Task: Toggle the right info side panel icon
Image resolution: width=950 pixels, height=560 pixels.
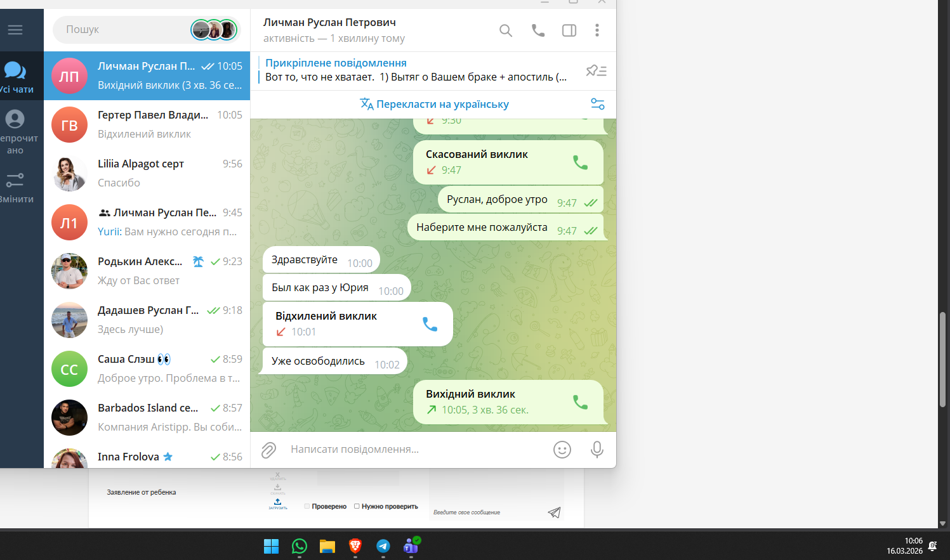Action: tap(569, 30)
